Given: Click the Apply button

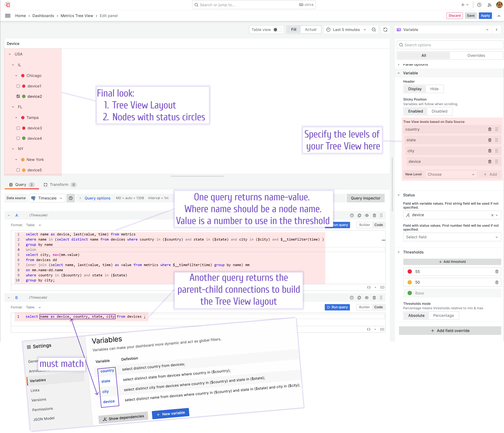Looking at the screenshot, I should point(485,15).
